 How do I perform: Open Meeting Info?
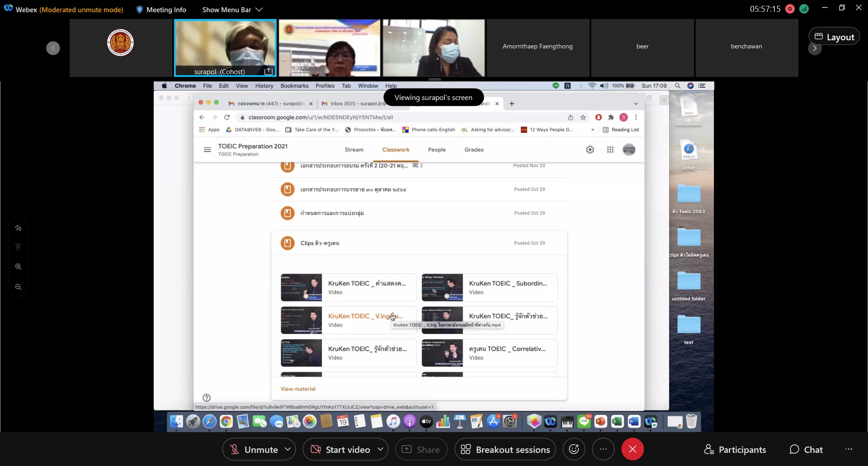161,10
